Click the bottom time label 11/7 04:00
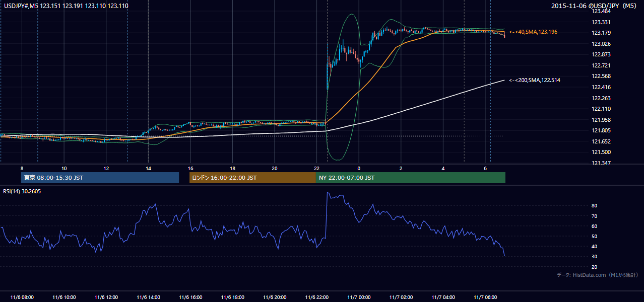The width and height of the screenshot is (644, 302). click(x=443, y=297)
